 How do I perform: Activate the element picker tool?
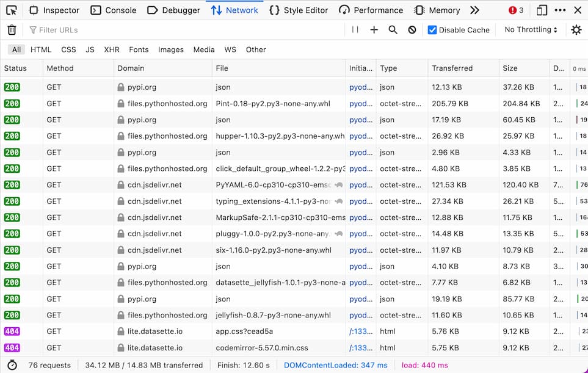12,10
